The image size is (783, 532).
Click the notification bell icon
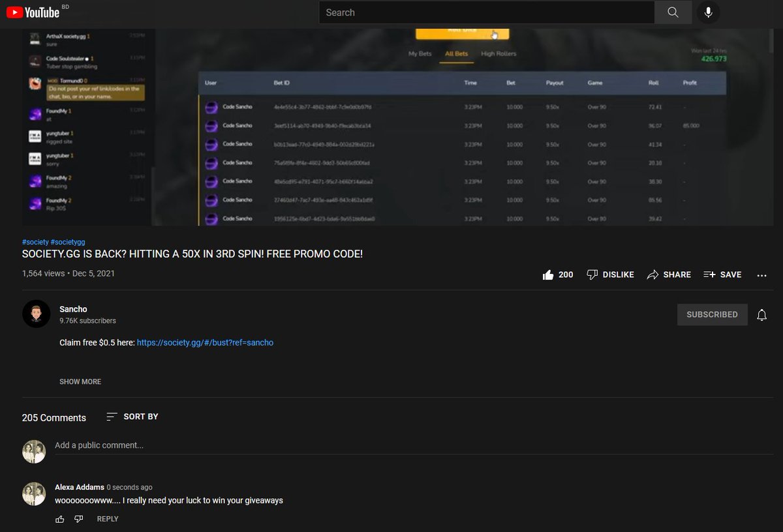point(761,315)
